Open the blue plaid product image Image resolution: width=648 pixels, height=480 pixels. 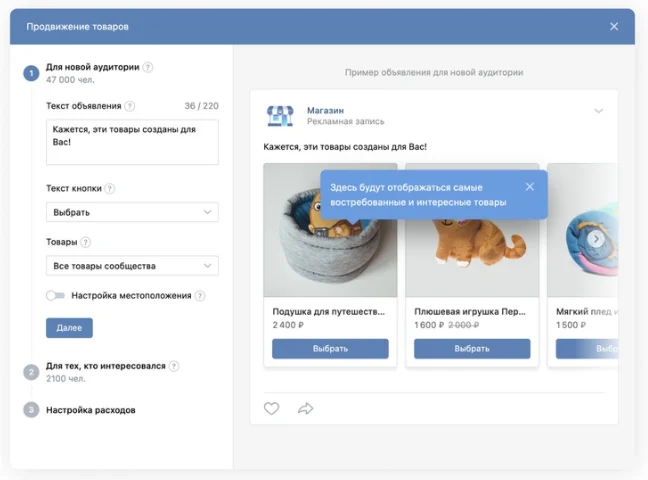[x=583, y=230]
